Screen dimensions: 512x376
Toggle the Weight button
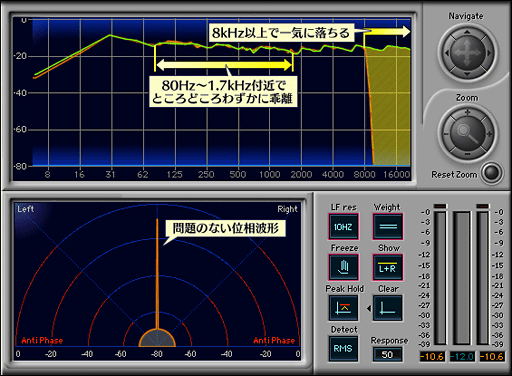388,227
